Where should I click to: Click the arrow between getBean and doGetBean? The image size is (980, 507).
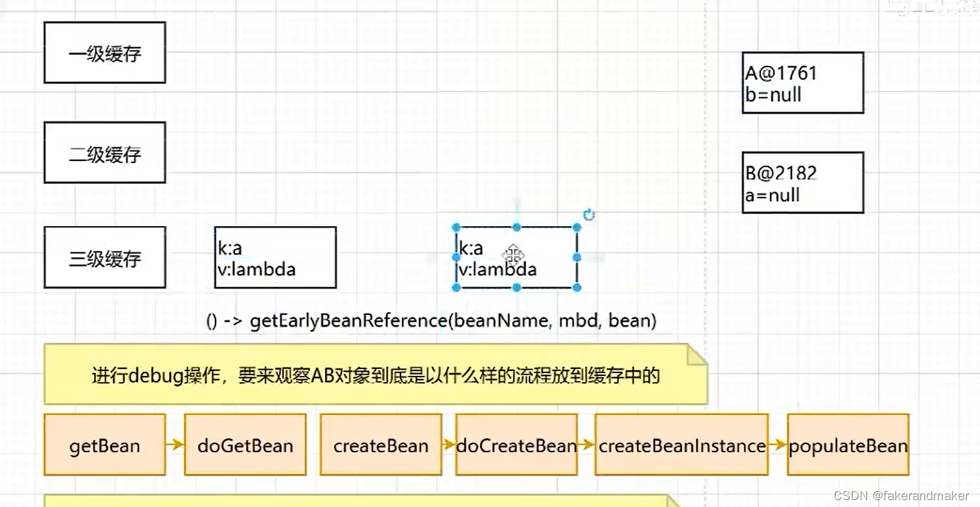pos(175,445)
